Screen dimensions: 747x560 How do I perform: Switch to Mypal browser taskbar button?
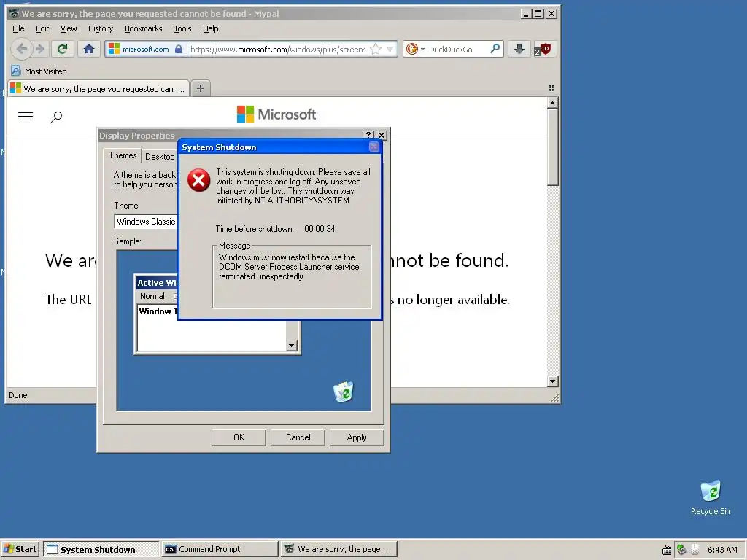tap(338, 549)
